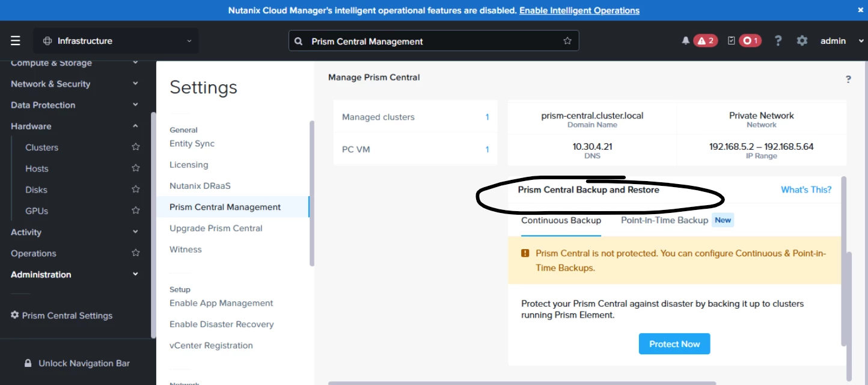
Task: Switch to Point-in-Time Backup tab
Action: point(664,220)
